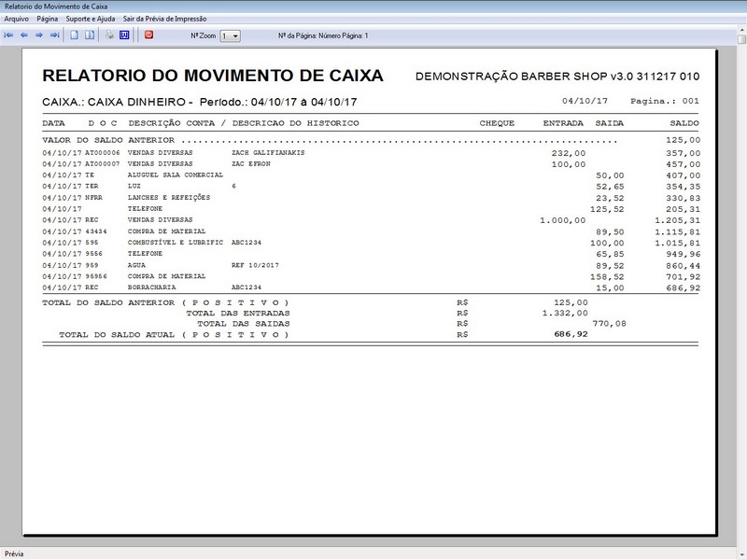The width and height of the screenshot is (747, 560).
Task: Go to previous page arrow icon
Action: click(24, 35)
